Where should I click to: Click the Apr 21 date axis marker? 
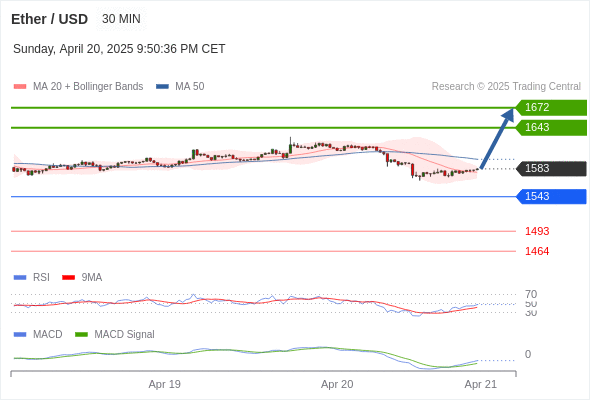(481, 384)
